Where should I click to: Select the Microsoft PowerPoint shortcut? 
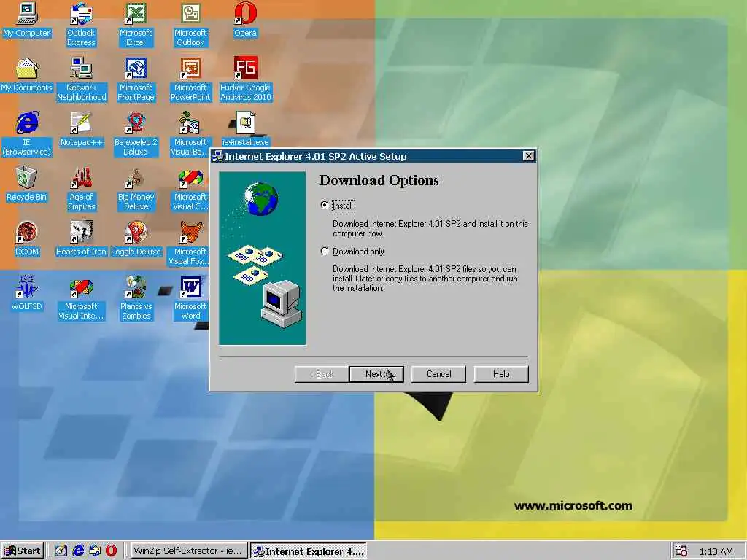(x=190, y=79)
